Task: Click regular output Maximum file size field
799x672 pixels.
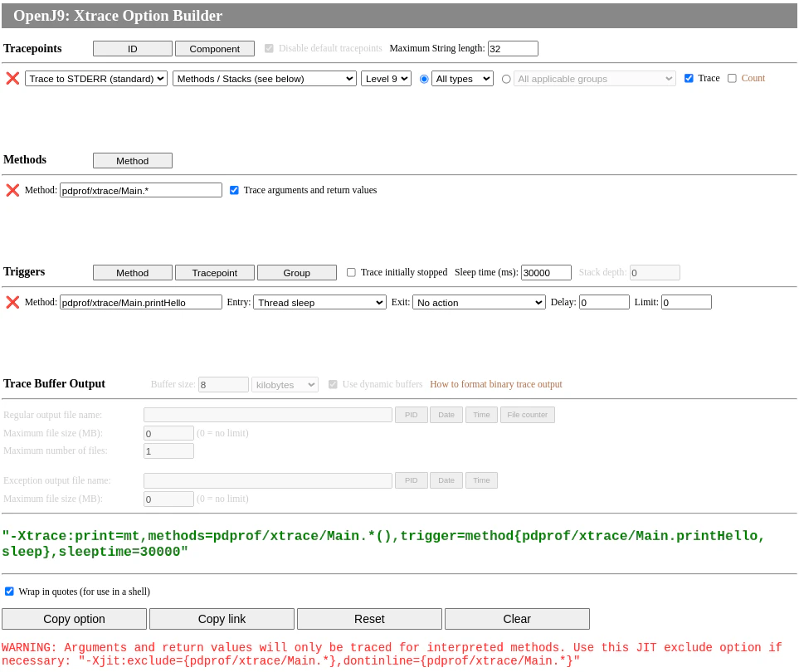Action: click(x=168, y=434)
